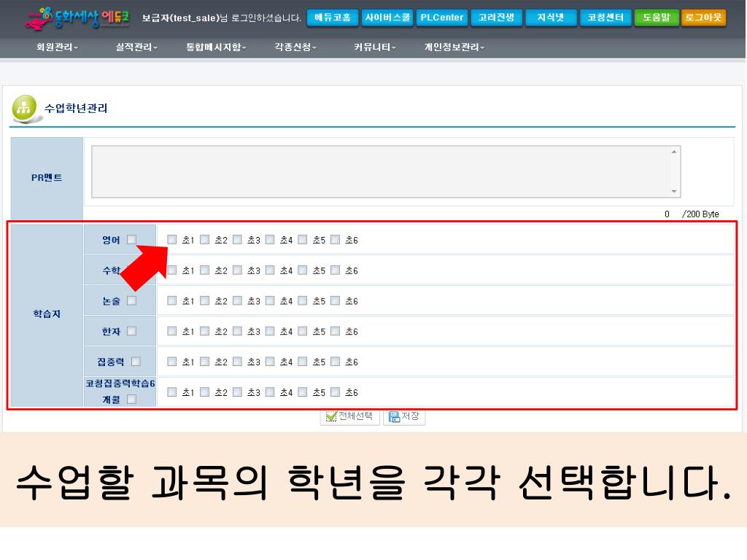Click the 동화세상 에듀코 logo
This screenshot has height=560, width=747.
point(77,17)
